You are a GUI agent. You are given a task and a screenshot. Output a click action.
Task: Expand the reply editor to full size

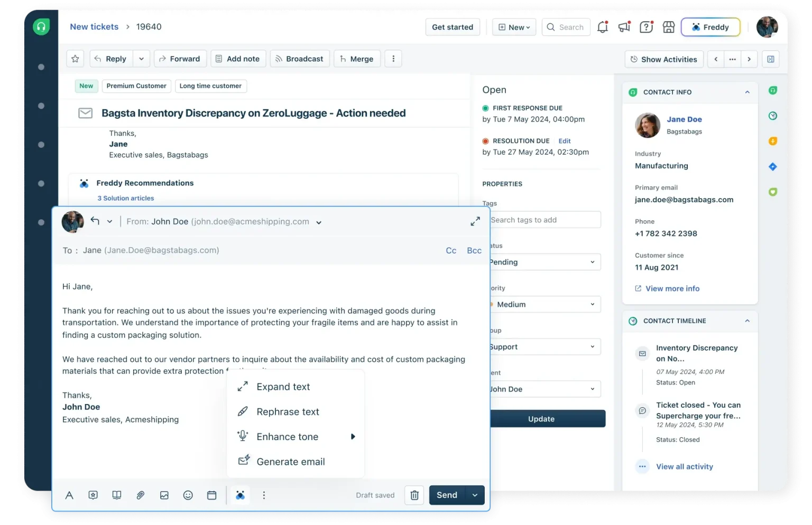[475, 221]
